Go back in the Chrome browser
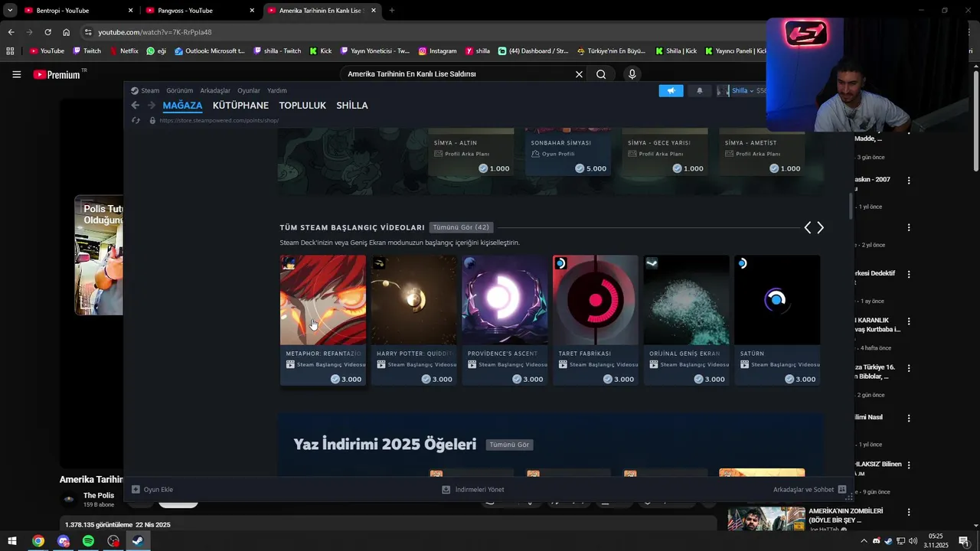The height and width of the screenshot is (551, 980). tap(11, 32)
